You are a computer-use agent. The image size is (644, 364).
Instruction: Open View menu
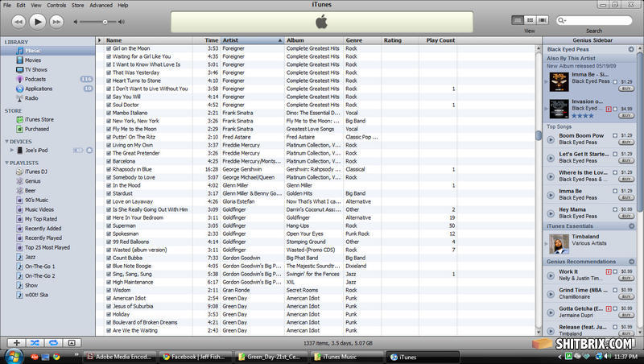[x=36, y=6]
